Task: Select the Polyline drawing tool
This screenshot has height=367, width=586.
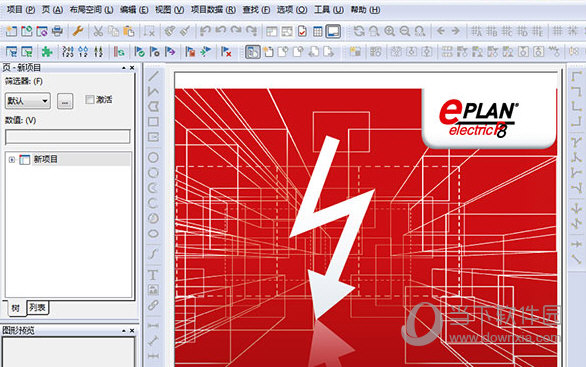Action: 153,91
